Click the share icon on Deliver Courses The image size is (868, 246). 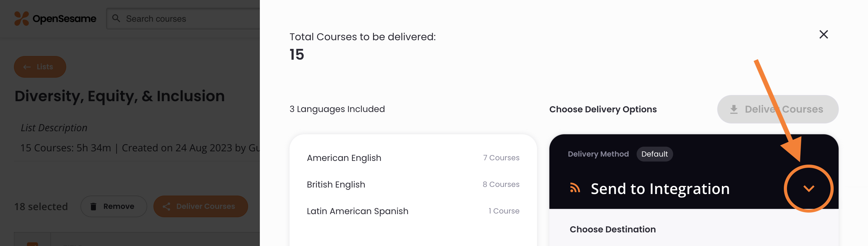(166, 206)
